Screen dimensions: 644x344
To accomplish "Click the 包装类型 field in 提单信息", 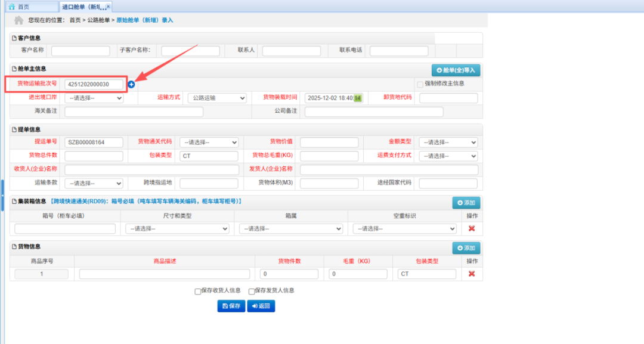I will (209, 156).
